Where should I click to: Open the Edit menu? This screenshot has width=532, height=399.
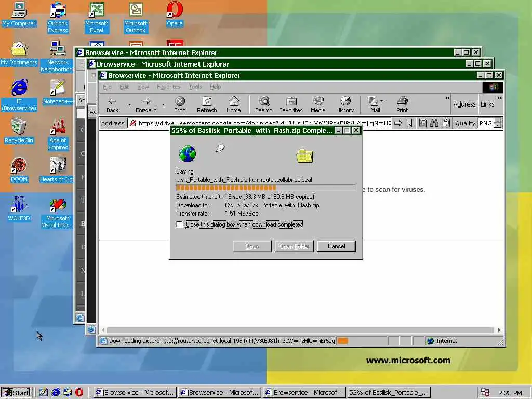coord(124,87)
